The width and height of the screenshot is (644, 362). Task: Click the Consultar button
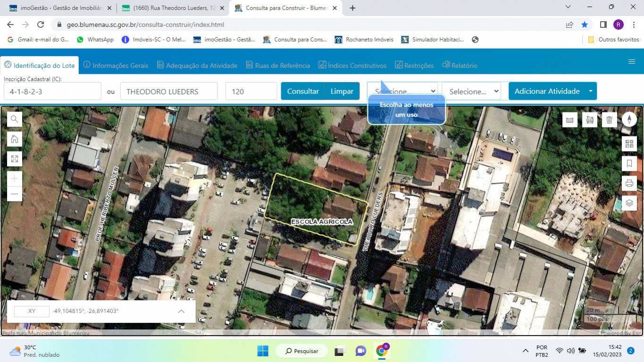point(303,91)
